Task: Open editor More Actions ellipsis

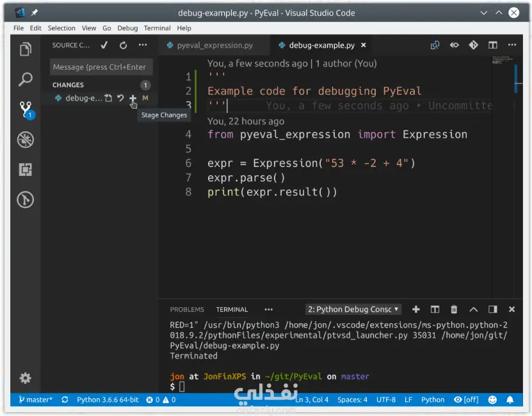Action: pyautogui.click(x=512, y=45)
